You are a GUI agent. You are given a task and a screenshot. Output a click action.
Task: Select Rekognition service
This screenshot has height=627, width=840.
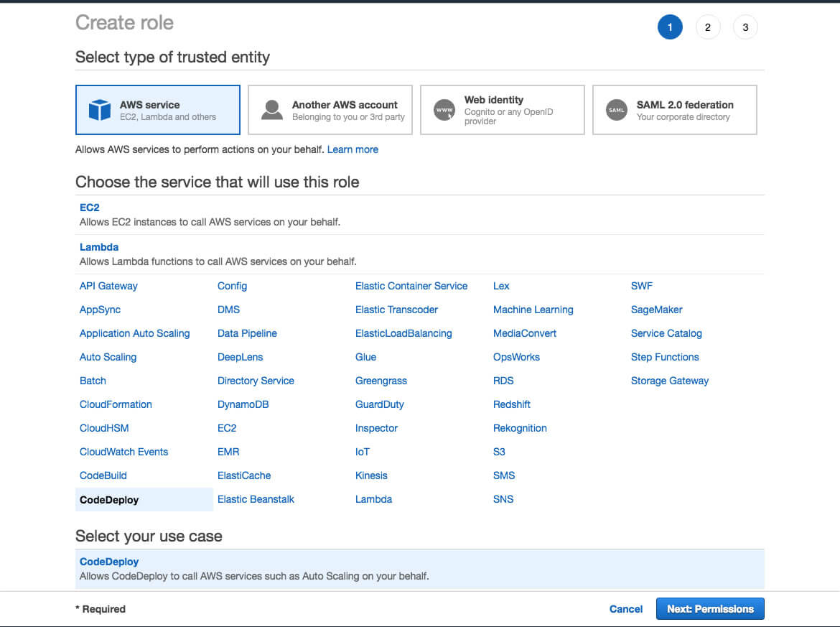point(520,428)
